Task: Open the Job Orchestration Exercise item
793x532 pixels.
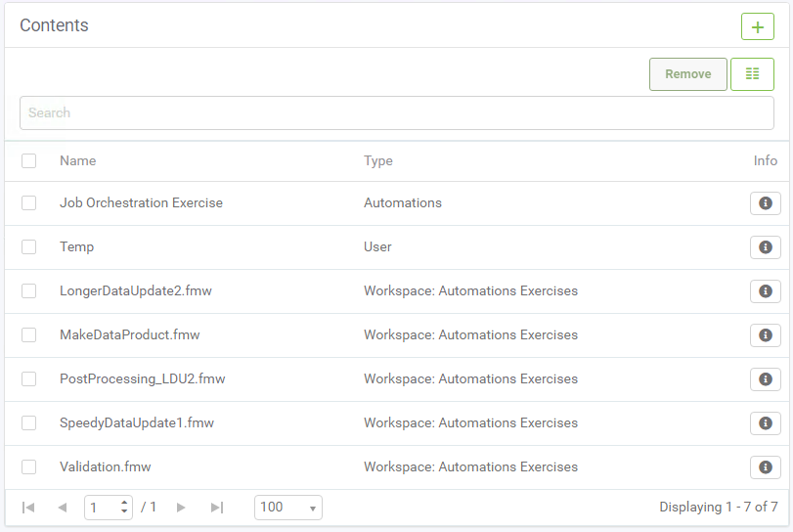Action: point(141,202)
